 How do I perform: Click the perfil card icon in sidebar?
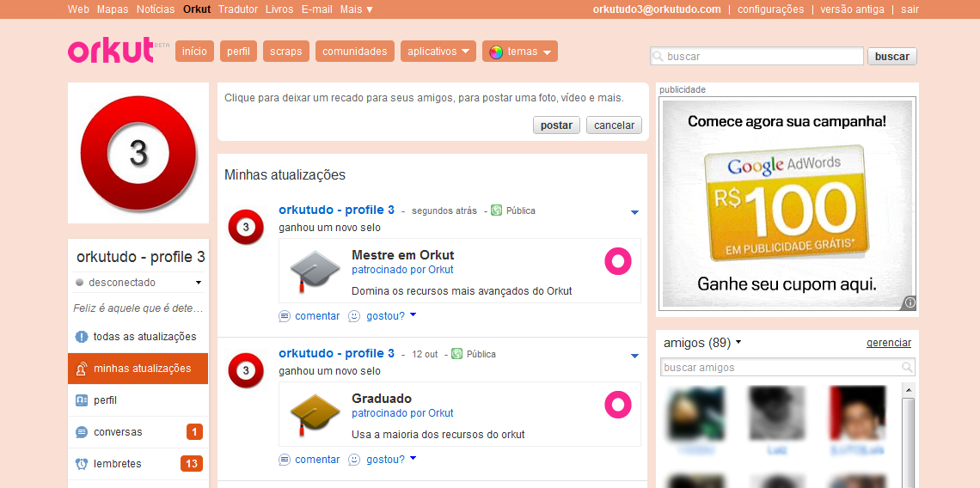[82, 400]
